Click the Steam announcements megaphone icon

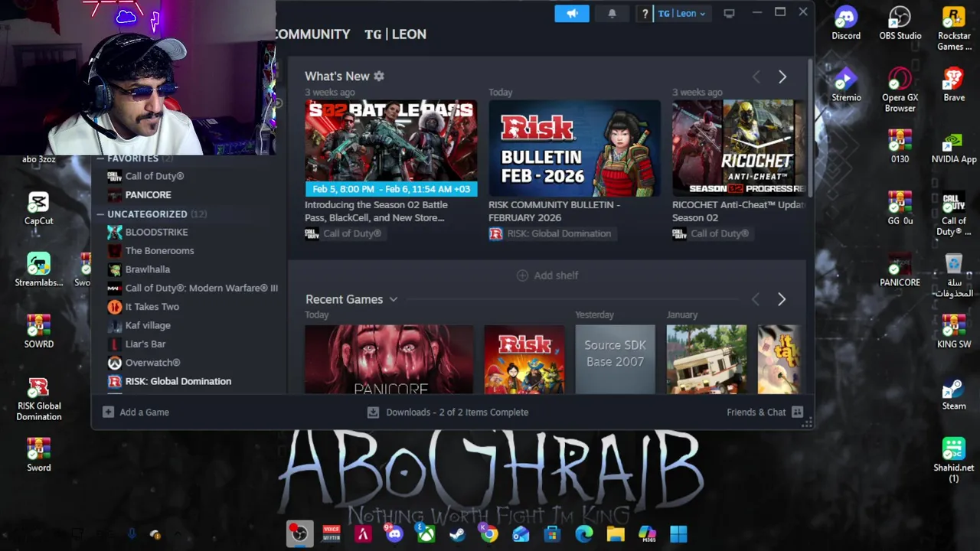572,14
